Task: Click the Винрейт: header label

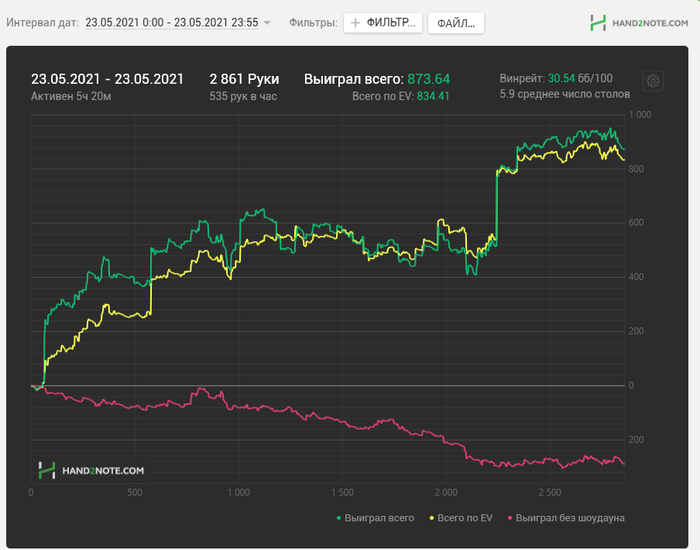Action: tap(522, 79)
